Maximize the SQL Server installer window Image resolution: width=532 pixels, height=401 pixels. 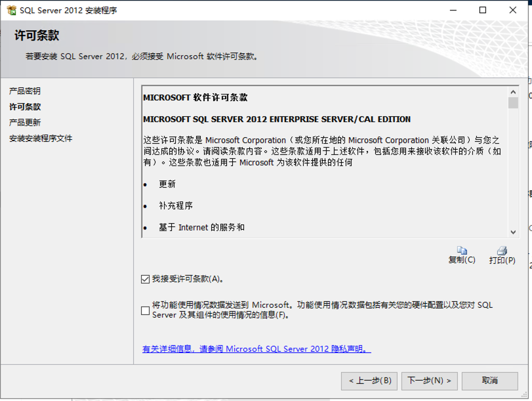483,11
